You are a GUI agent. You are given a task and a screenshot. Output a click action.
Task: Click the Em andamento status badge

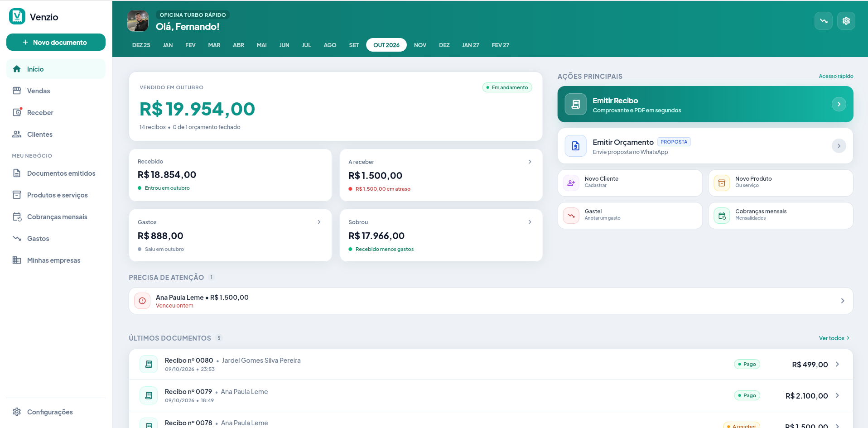pyautogui.click(x=507, y=87)
